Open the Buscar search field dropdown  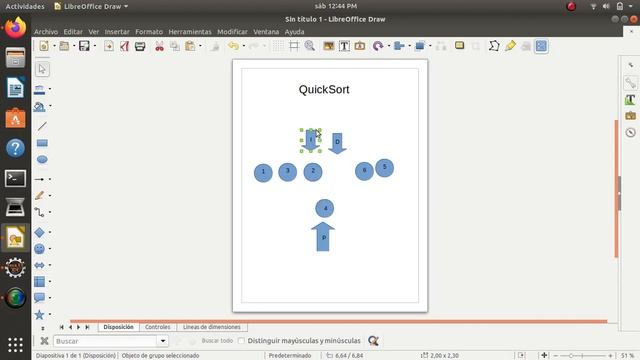[x=162, y=341]
